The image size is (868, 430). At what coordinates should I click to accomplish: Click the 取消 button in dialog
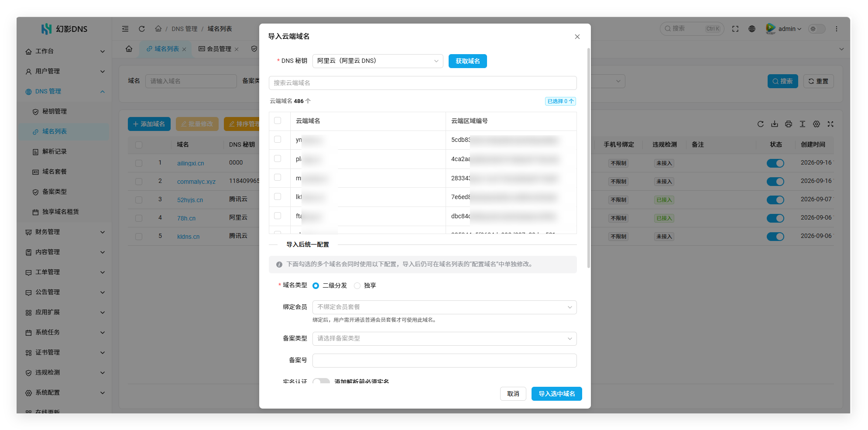[513, 394]
